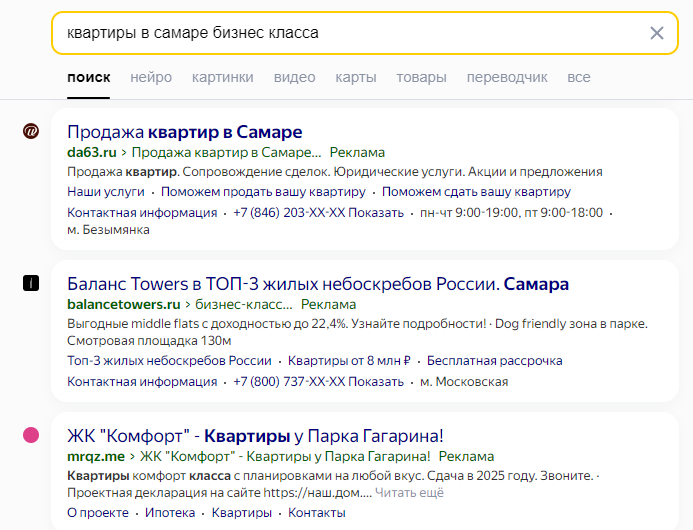The width and height of the screenshot is (693, 530).
Task: Open the Бесплатная рассрочка sitelink
Action: [x=495, y=361]
